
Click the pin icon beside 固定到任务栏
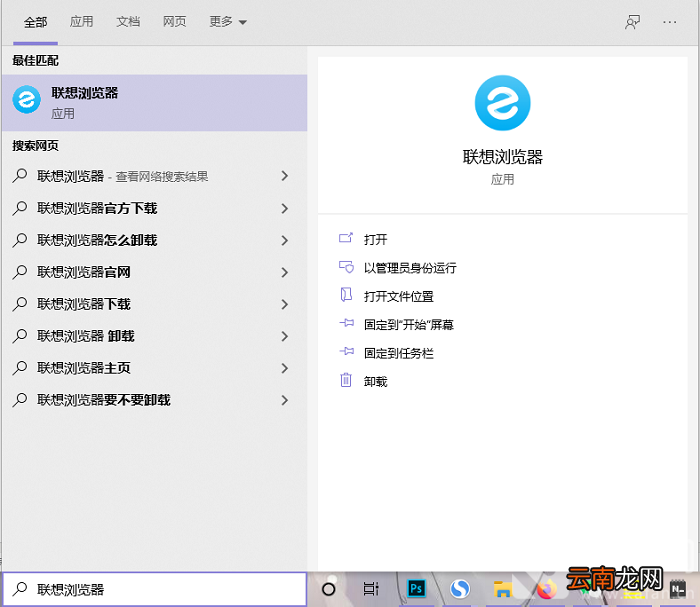tap(346, 351)
